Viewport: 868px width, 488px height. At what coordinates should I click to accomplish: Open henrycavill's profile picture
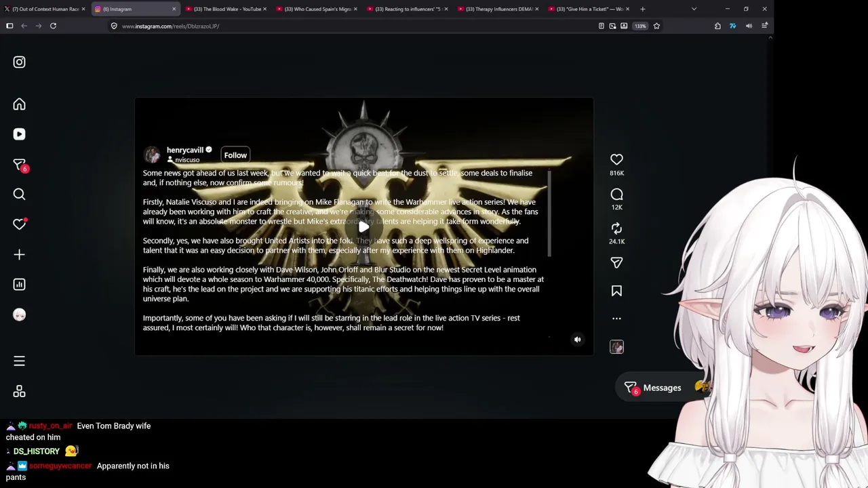(152, 155)
